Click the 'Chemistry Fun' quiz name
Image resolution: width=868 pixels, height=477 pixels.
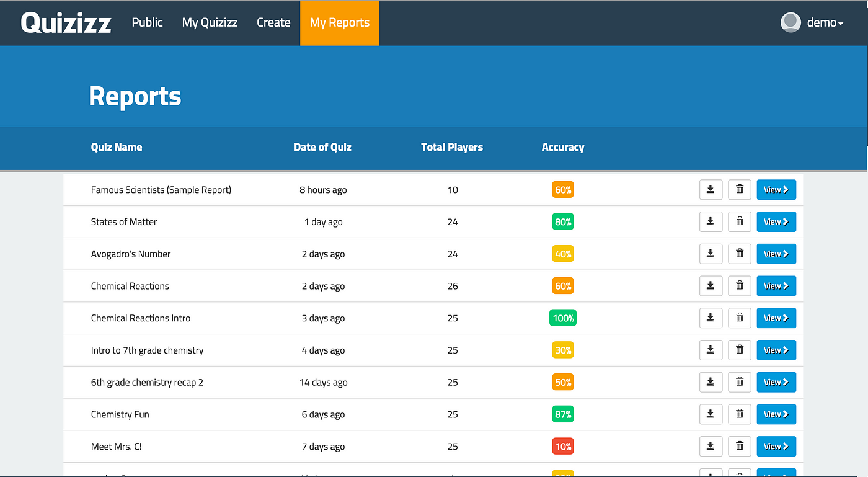120,414
